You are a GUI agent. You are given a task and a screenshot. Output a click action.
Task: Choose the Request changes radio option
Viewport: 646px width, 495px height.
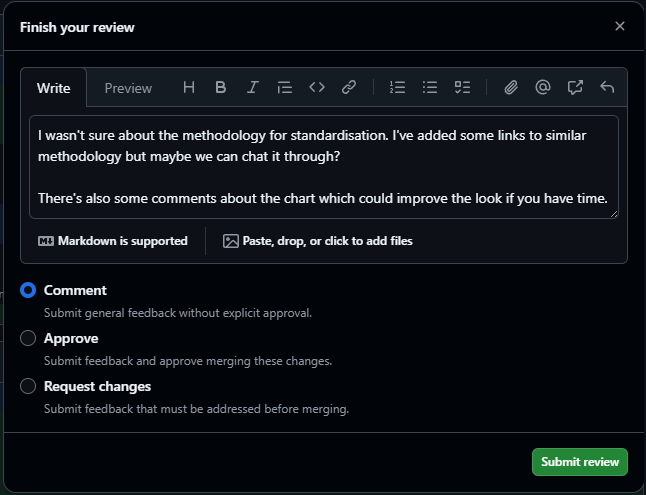(x=28, y=386)
